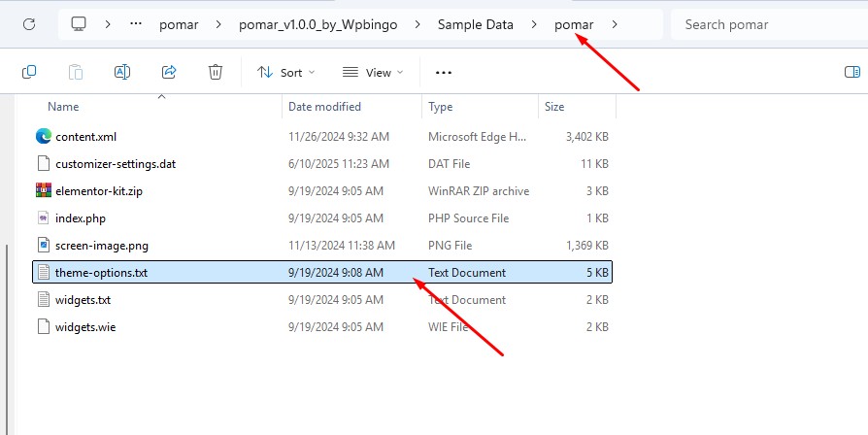This screenshot has width=868, height=435.
Task: Select the screen-image.png file name
Action: (102, 245)
